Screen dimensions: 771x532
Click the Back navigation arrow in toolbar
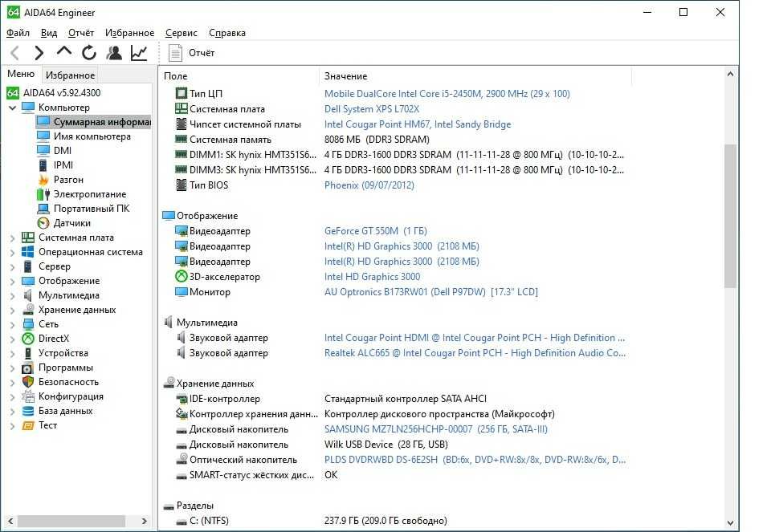[14, 53]
